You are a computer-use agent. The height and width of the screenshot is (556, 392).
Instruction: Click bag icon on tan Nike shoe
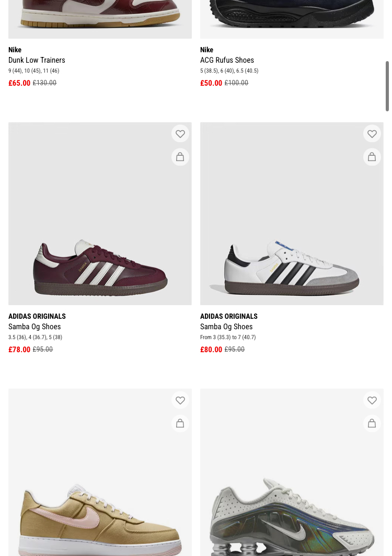click(x=180, y=423)
